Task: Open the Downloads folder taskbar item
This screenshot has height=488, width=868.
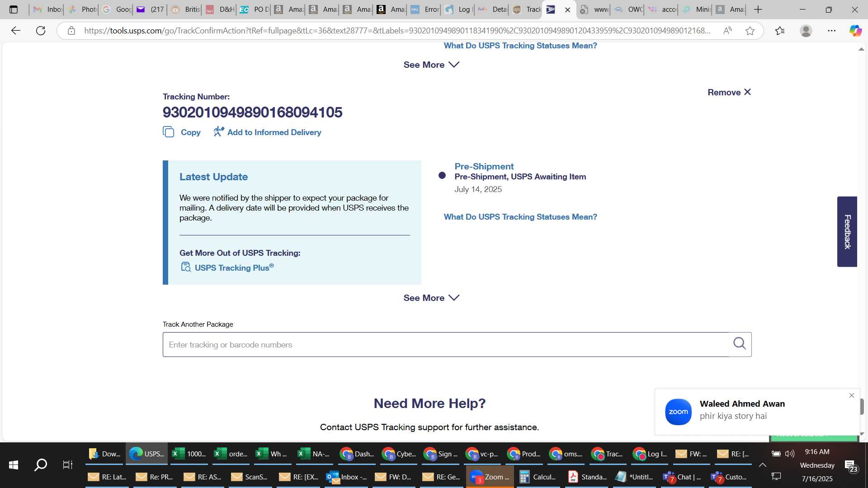Action: click(104, 454)
